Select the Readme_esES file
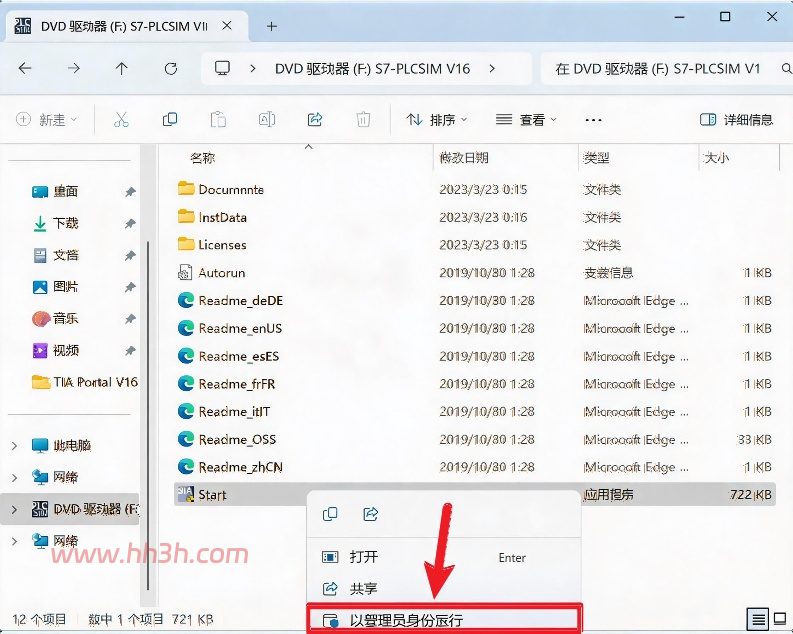793x634 pixels. coord(229,356)
